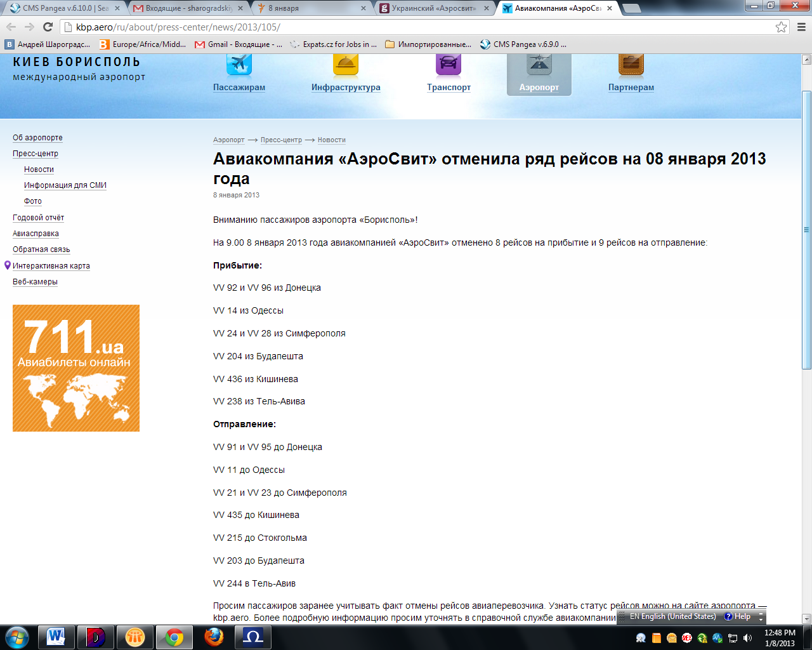812x650 pixels.
Task: Click the Пресс-центр breadcrumb link
Action: click(281, 140)
